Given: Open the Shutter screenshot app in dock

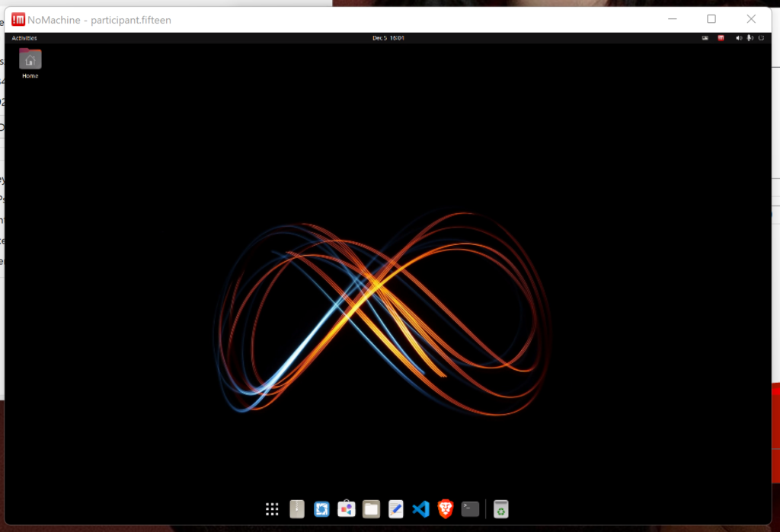Looking at the screenshot, I should [x=321, y=509].
